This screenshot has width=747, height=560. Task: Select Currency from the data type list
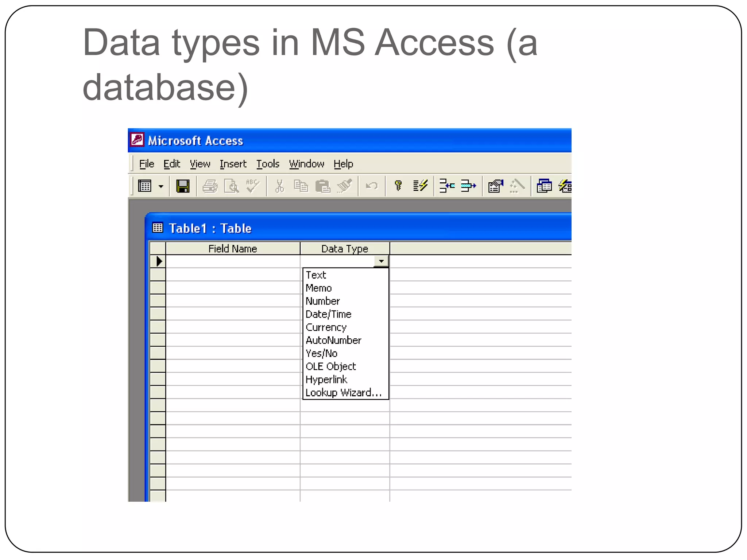[x=345, y=327]
